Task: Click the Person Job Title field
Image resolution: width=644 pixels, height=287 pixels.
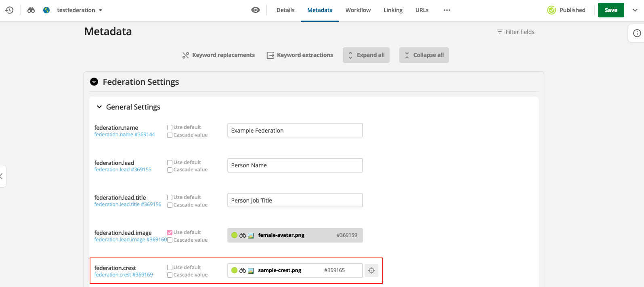Action: tap(295, 200)
